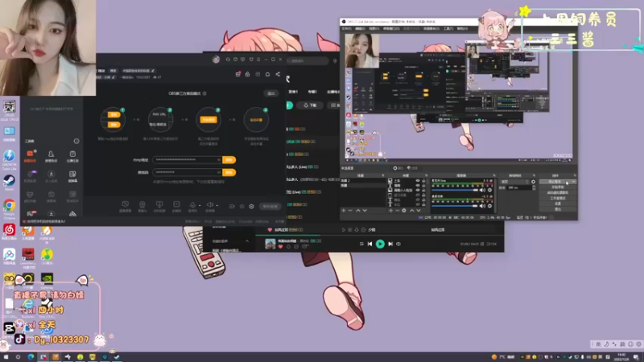This screenshot has height=362, width=644.
Task: Open settings gear of first mixer track
Action: 489,190
